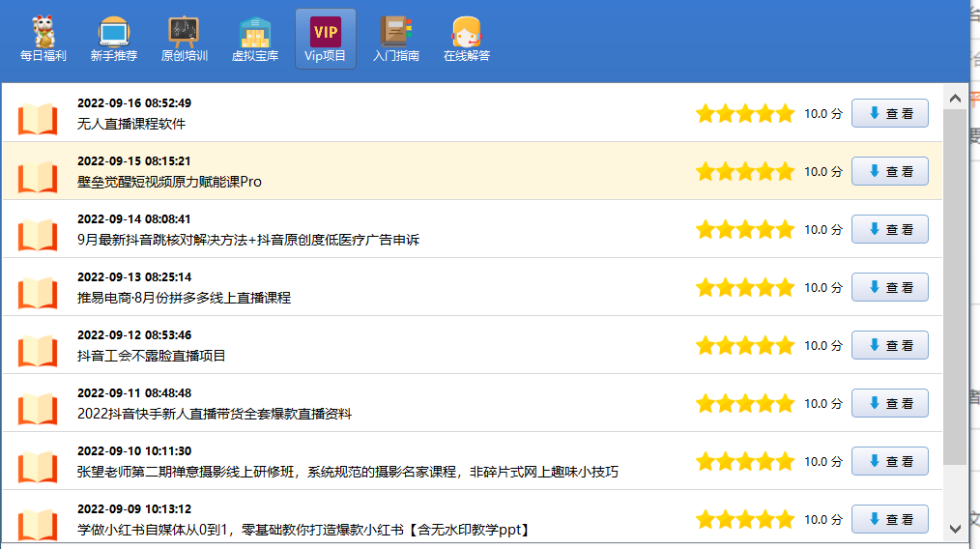Click star rating of 2022抖音快手新人直播带货 row
This screenshot has height=549, width=980.
point(745,403)
